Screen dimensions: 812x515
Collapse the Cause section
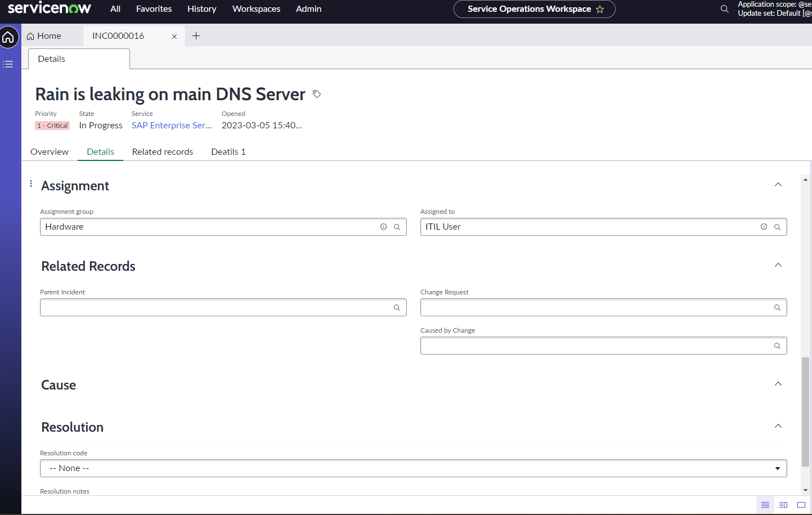pos(778,383)
